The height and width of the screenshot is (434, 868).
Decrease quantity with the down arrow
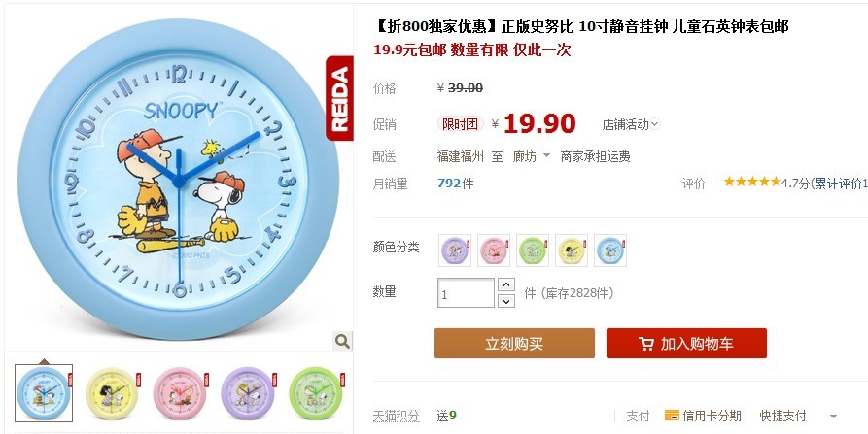(x=506, y=301)
